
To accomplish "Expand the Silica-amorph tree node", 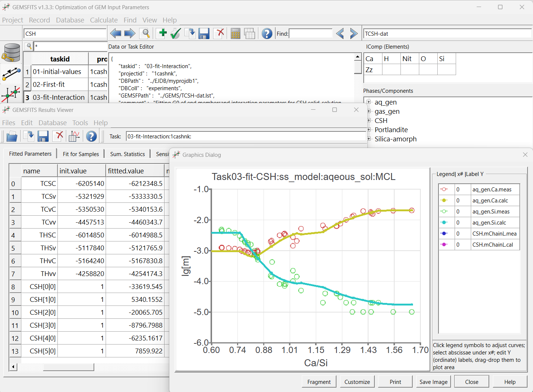I will 369,139.
